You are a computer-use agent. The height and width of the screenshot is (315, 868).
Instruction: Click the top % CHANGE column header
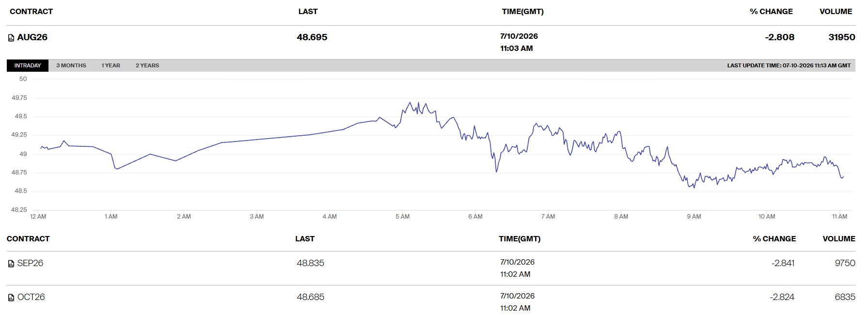pos(771,12)
